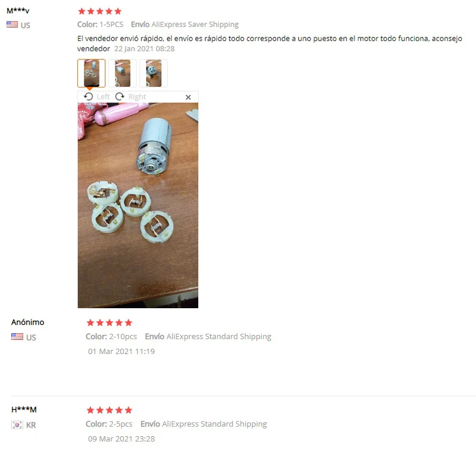Click the Anónimo reviewer name
This screenshot has height=476, width=476.
point(27,322)
